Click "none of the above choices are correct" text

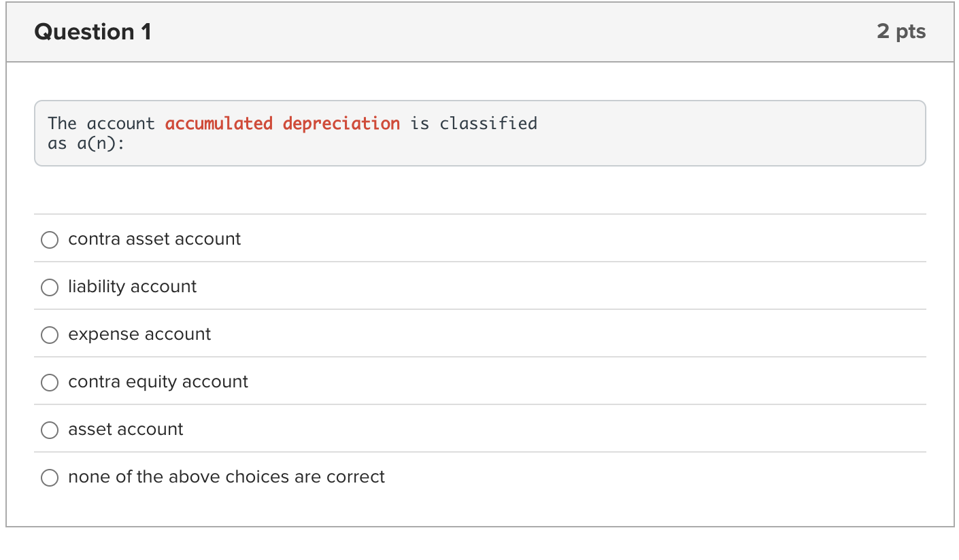click(x=226, y=477)
